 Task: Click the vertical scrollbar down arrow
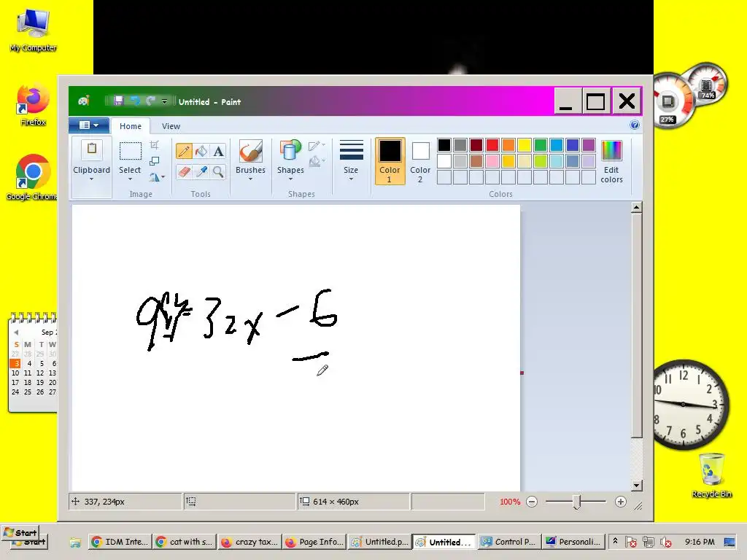pyautogui.click(x=636, y=485)
